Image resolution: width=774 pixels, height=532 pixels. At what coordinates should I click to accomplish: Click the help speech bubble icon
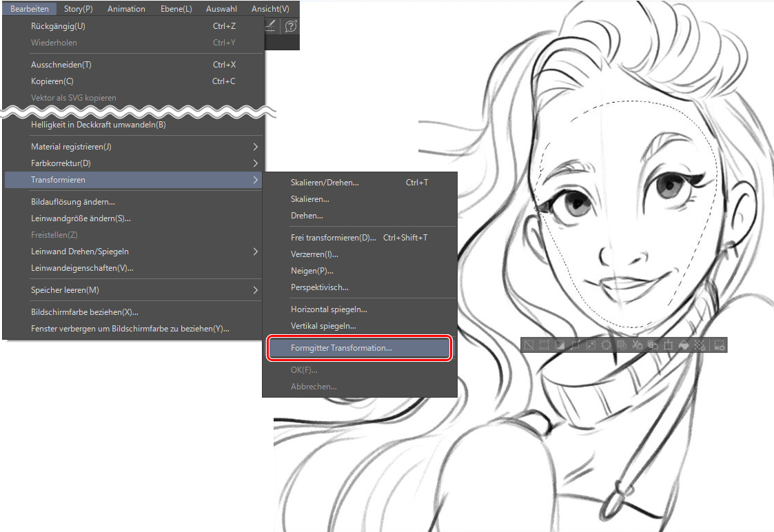coord(291,26)
